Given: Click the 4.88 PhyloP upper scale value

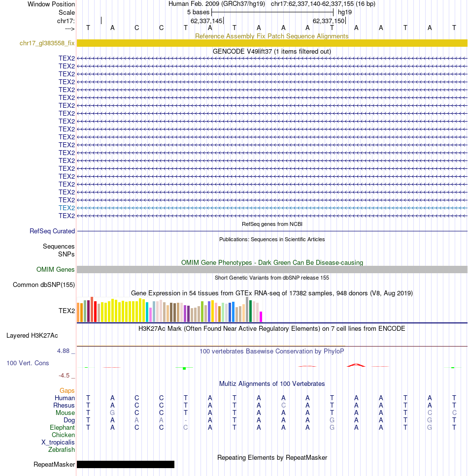Looking at the screenshot, I should click(63, 351).
